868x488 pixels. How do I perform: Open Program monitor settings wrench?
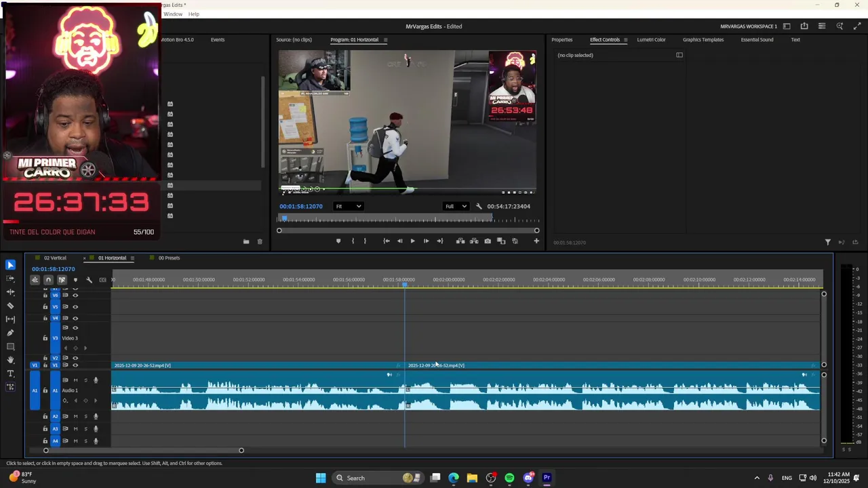479,206
